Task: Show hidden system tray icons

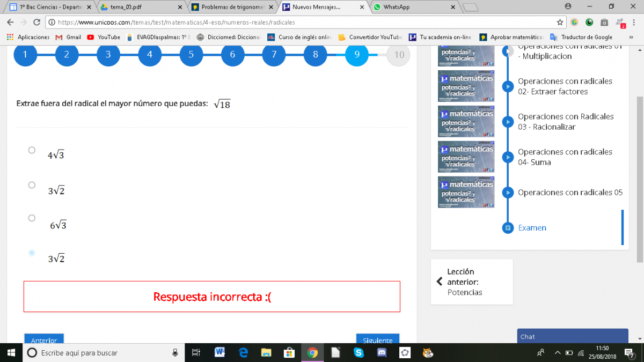Action: (x=558, y=353)
